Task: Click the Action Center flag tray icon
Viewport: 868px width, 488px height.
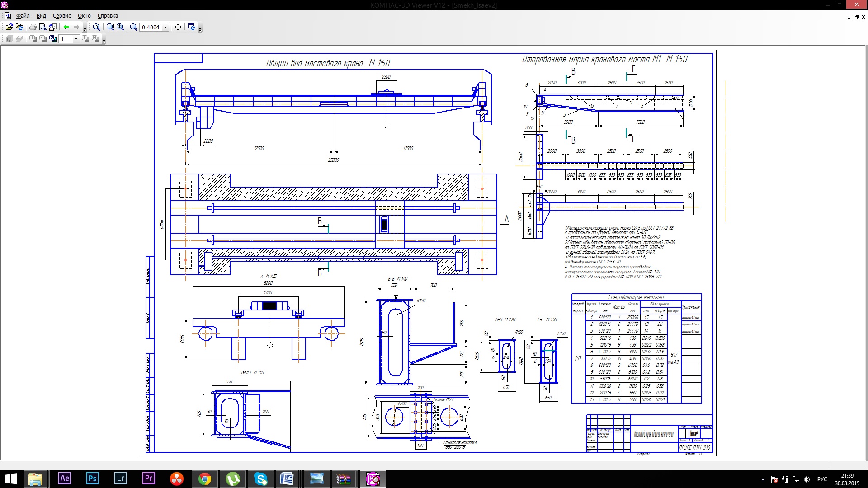Action: pyautogui.click(x=774, y=479)
